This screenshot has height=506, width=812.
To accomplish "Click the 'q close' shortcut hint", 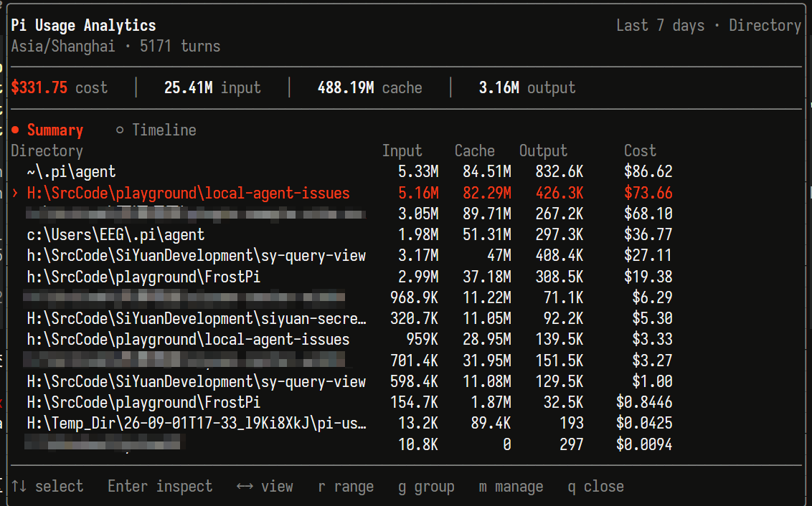I will 595,487.
